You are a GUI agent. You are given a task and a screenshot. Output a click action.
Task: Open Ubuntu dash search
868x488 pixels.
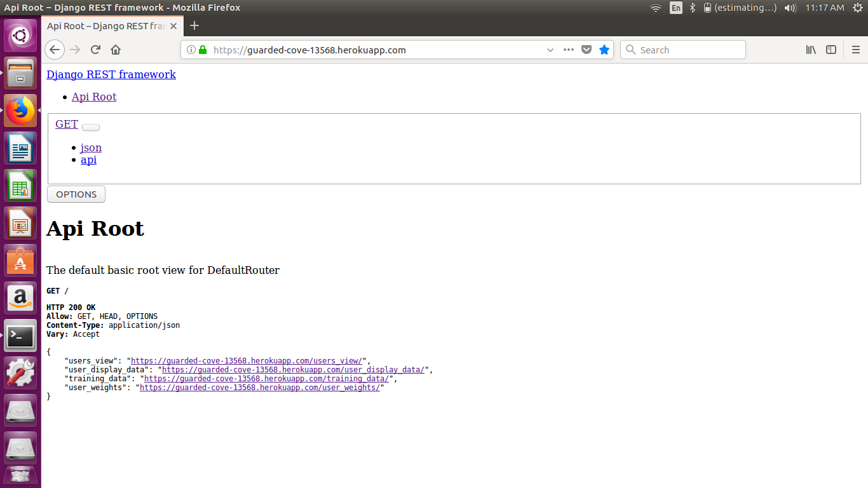21,36
